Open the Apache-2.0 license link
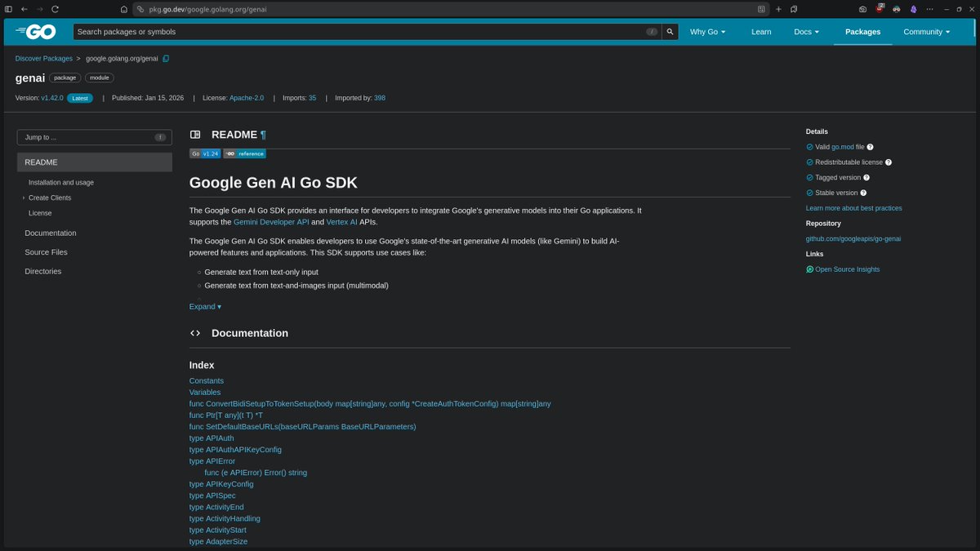This screenshot has height=551, width=980. 247,98
